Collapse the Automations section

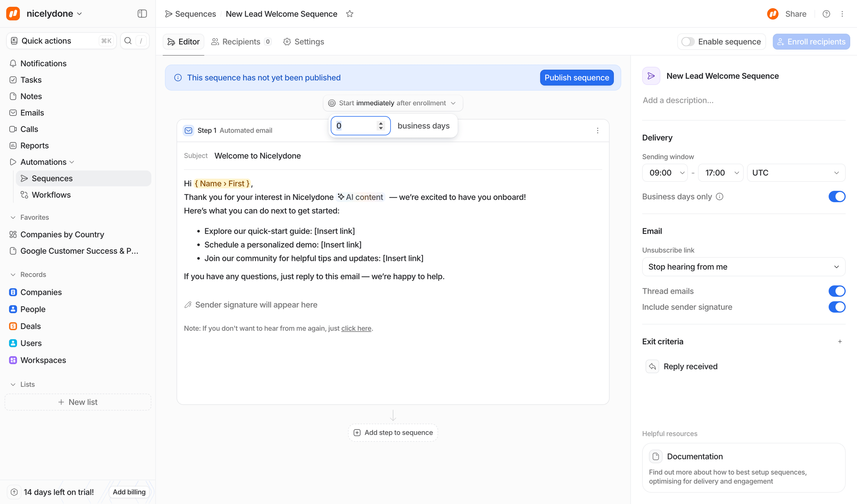pyautogui.click(x=72, y=162)
